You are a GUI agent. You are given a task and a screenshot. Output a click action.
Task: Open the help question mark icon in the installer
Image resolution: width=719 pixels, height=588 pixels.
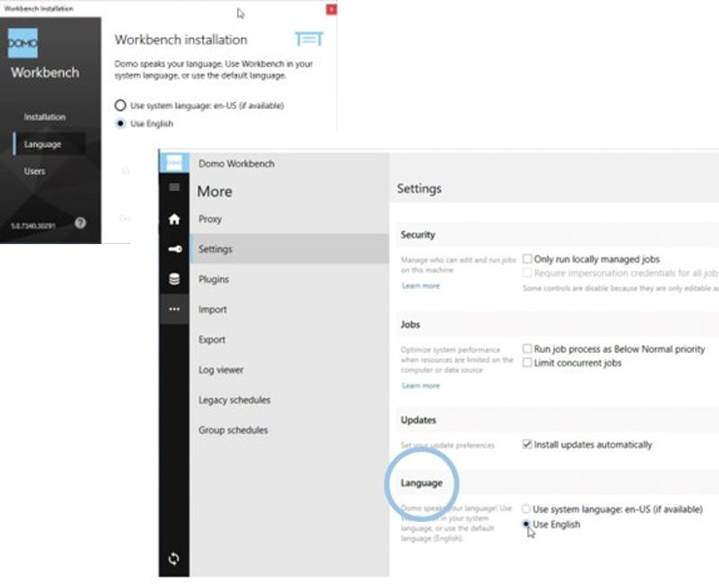[80, 223]
